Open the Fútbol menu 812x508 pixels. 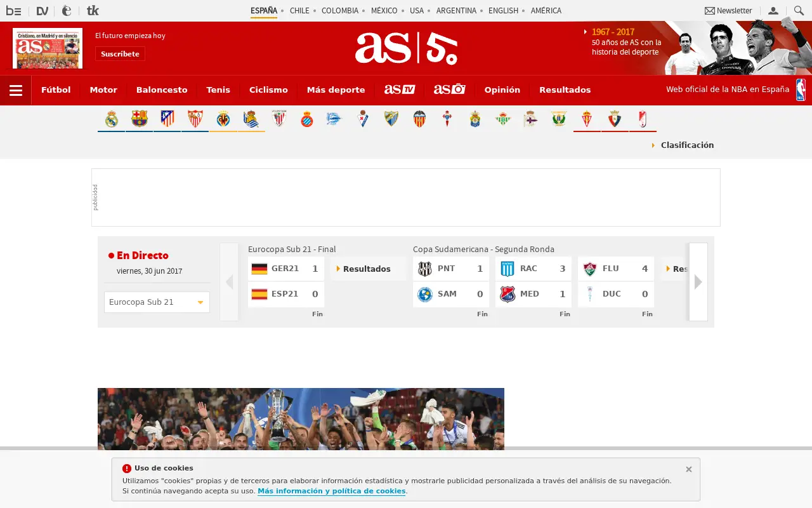coord(56,90)
